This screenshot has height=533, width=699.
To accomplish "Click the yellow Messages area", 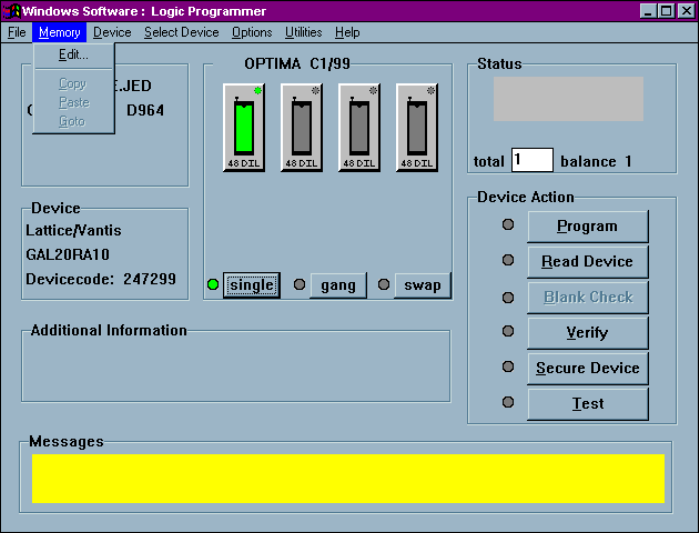I will [x=348, y=478].
